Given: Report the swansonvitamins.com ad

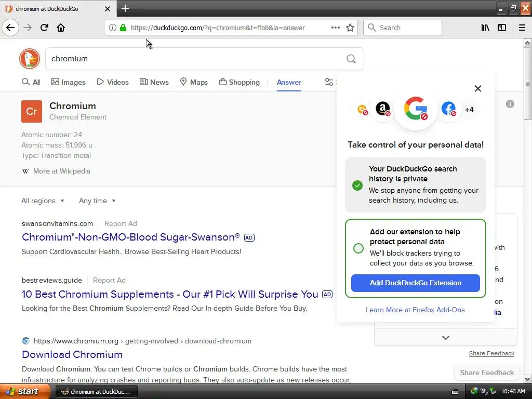Looking at the screenshot, I should 121,223.
